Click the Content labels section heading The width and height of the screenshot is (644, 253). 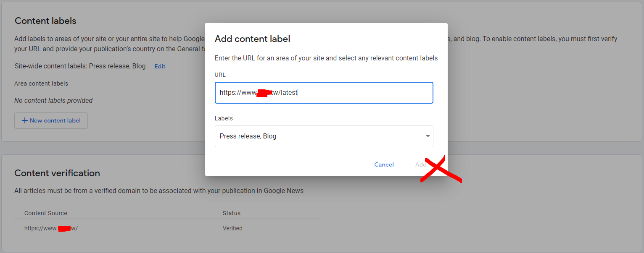(45, 21)
